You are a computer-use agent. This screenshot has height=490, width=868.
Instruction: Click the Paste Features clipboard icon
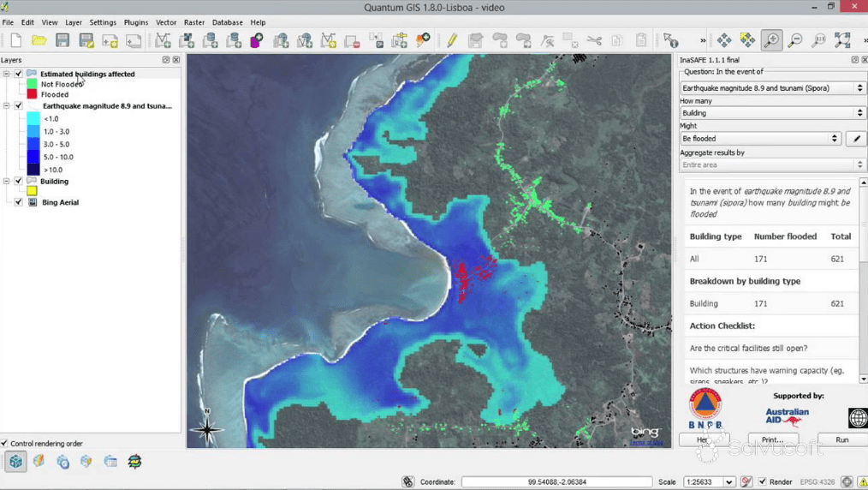click(x=641, y=40)
